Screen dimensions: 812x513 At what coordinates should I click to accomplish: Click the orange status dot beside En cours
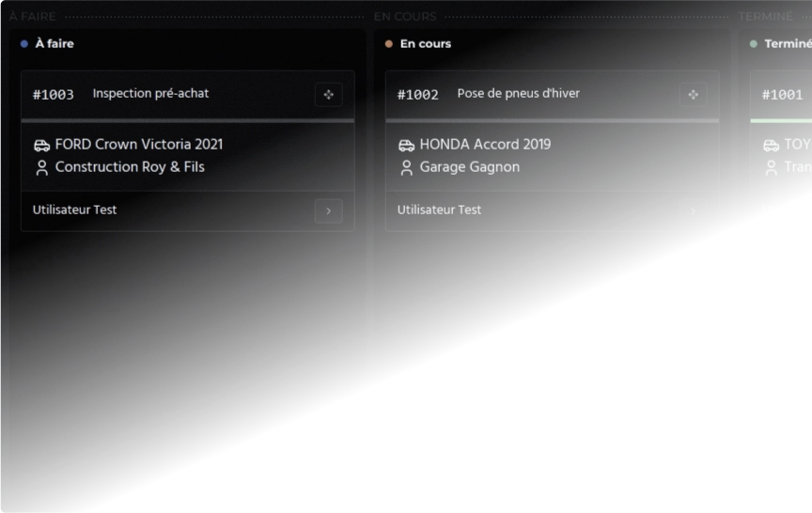pos(389,44)
